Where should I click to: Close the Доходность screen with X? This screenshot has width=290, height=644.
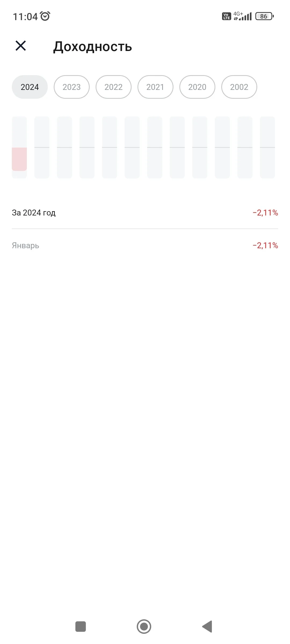pyautogui.click(x=21, y=46)
